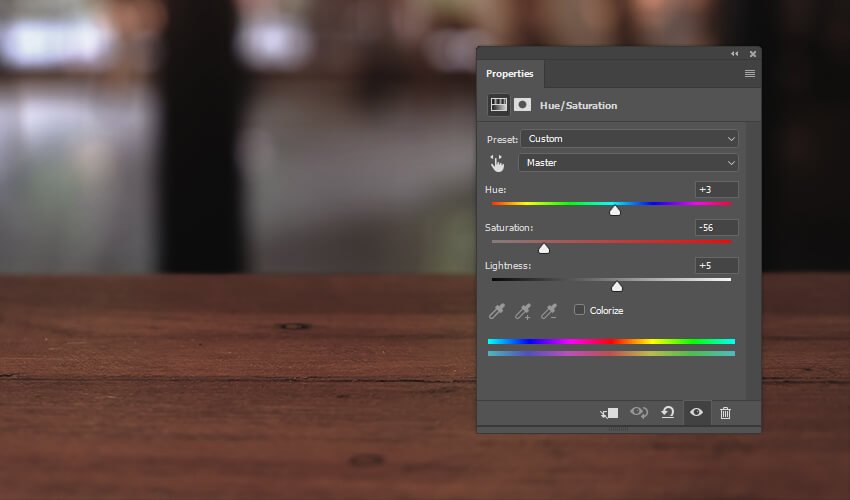Collapse the Properties panel with double-arrow icon
The image size is (850, 500).
[735, 54]
